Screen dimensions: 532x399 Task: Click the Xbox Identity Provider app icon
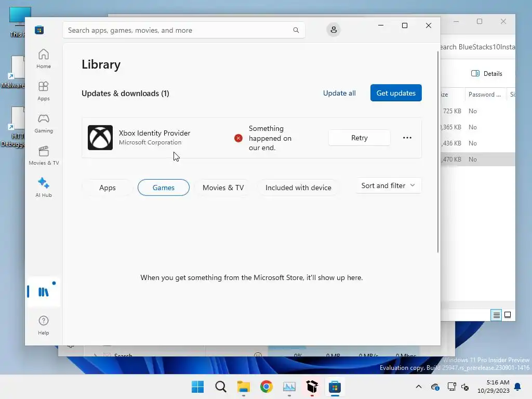pos(100,138)
